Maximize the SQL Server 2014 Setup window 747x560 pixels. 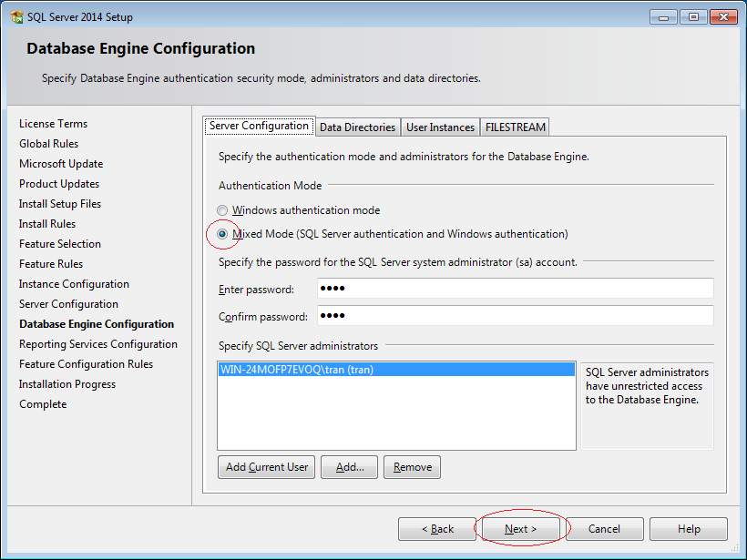[693, 17]
